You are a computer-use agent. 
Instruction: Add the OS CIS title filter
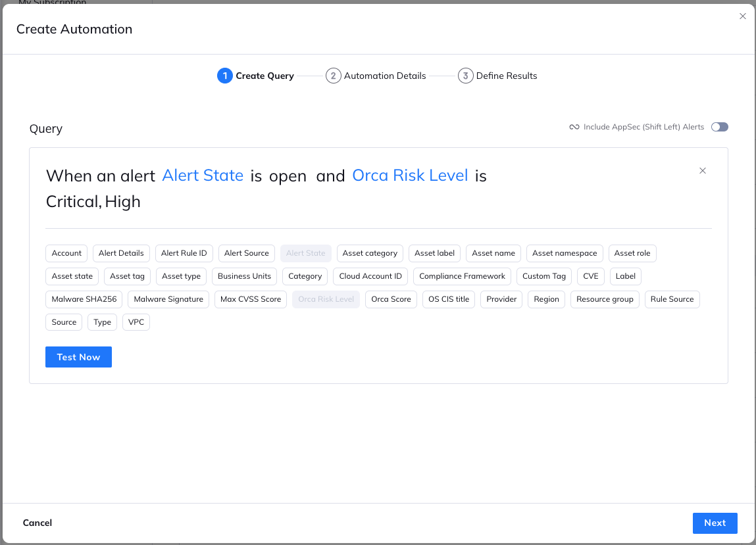(448, 299)
